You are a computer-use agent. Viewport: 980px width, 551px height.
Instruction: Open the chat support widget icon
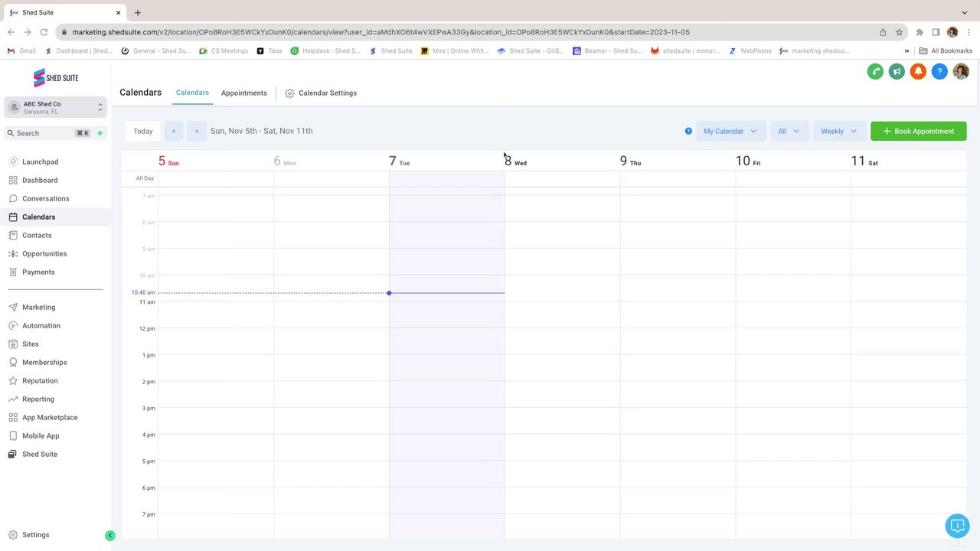pyautogui.click(x=957, y=526)
